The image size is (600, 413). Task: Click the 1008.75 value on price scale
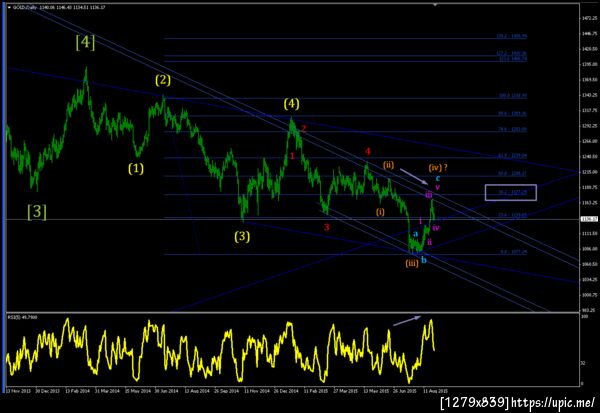590,295
